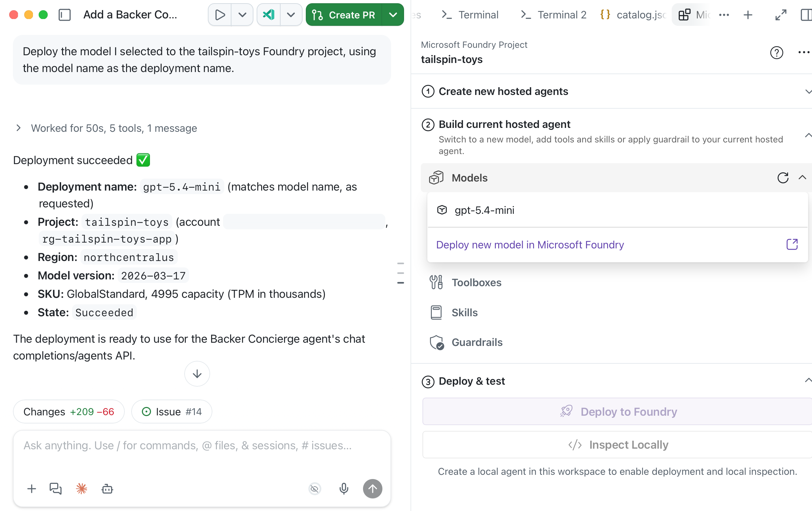
Task: Toggle the sidebar panel icon
Action: coord(64,15)
